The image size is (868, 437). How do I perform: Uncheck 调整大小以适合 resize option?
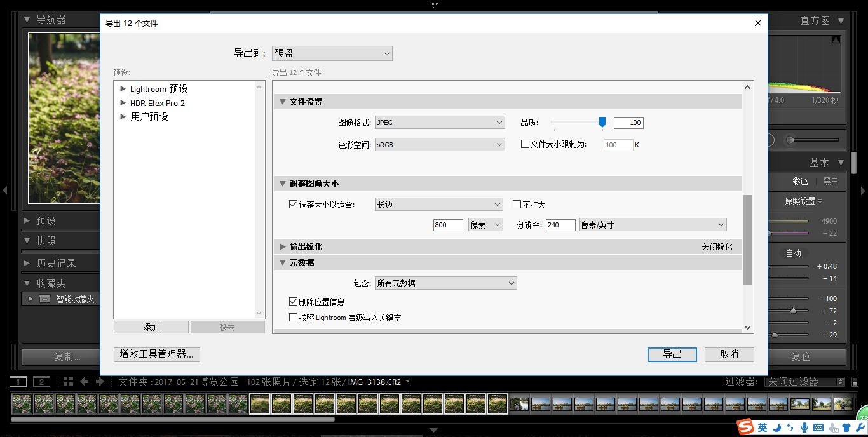tap(293, 204)
